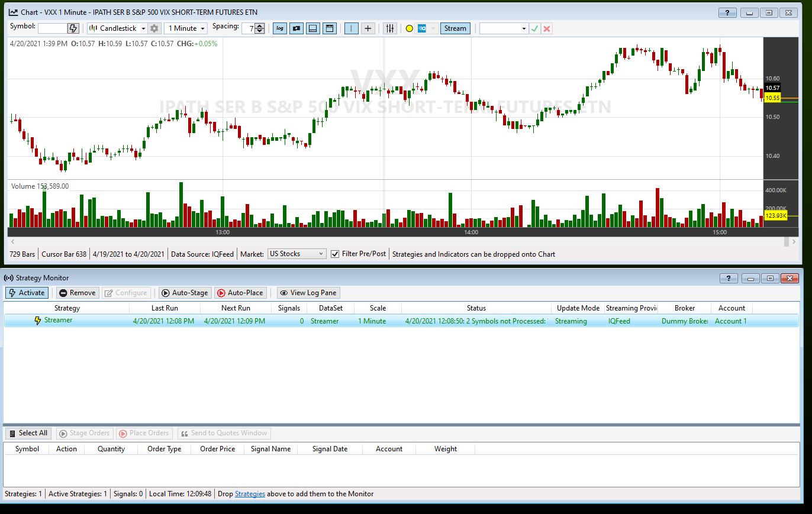Click the 123.93K volume label
Viewport: 812px width, 514px height.
click(x=775, y=216)
